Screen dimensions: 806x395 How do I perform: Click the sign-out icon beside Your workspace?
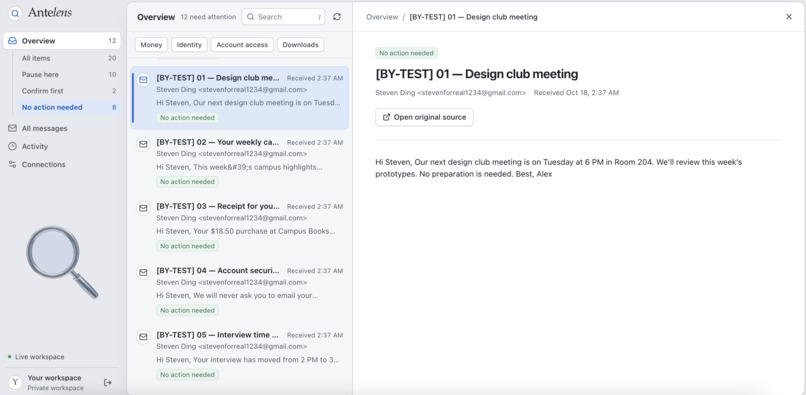point(107,382)
